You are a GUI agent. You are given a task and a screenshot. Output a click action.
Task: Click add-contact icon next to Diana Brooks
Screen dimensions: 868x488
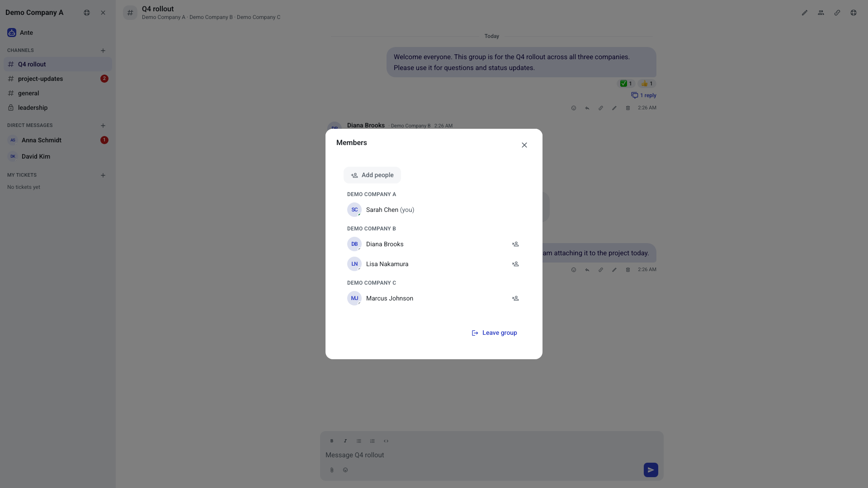(x=515, y=244)
